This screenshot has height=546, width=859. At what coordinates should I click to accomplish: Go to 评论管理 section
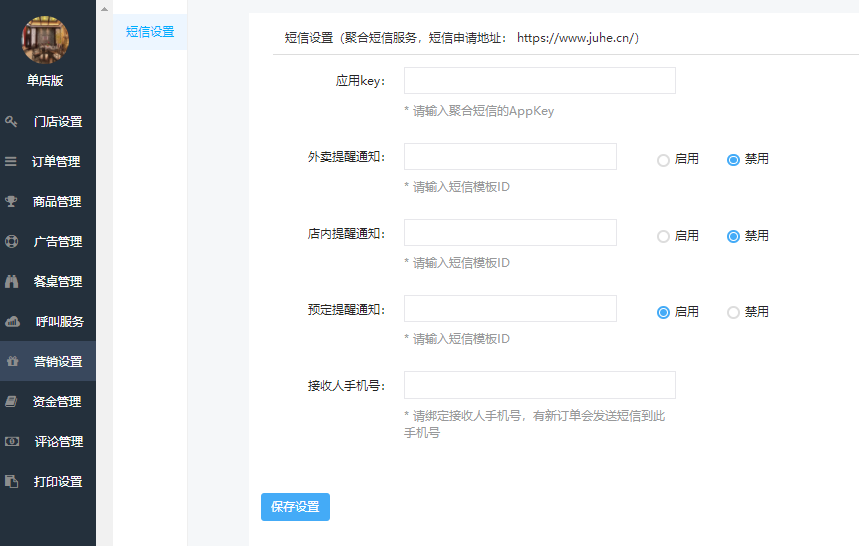point(48,441)
